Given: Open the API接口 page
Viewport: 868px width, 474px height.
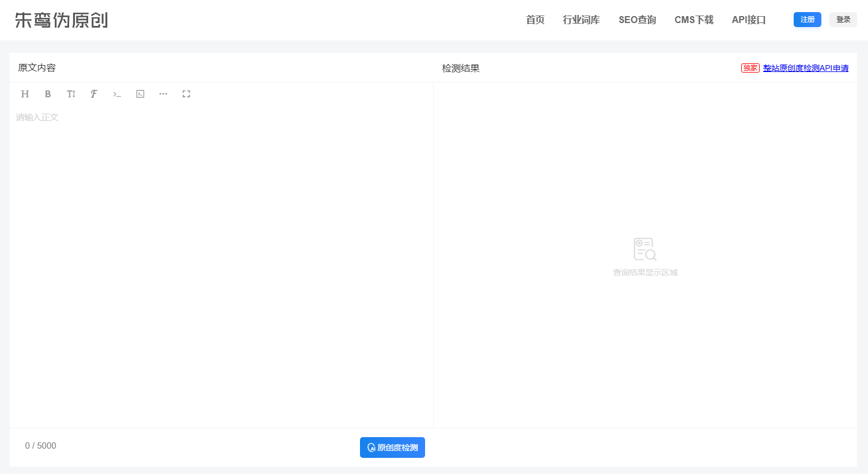Looking at the screenshot, I should coord(748,20).
